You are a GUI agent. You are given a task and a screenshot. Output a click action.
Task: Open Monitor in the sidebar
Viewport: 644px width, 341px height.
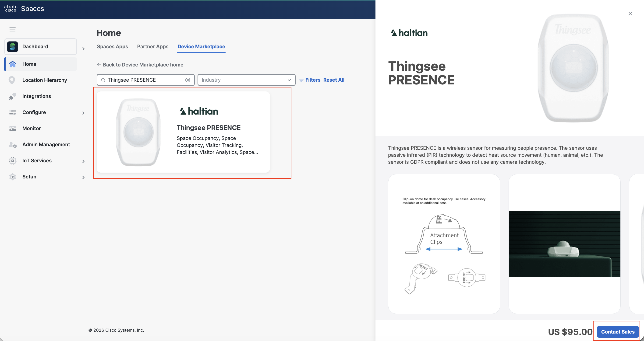(41, 129)
